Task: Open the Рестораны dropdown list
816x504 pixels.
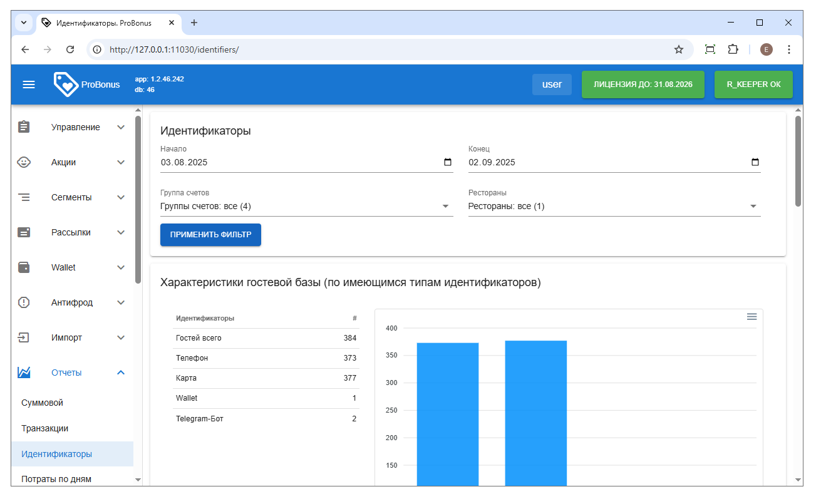Action: [753, 206]
